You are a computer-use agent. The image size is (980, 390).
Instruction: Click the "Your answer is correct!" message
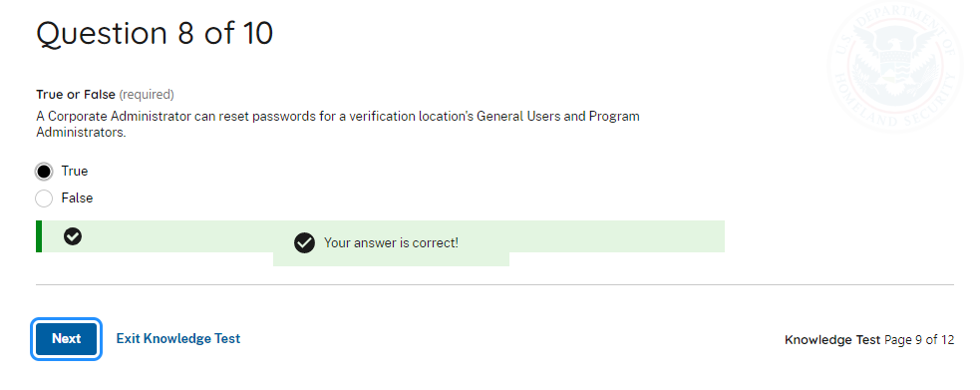(391, 243)
